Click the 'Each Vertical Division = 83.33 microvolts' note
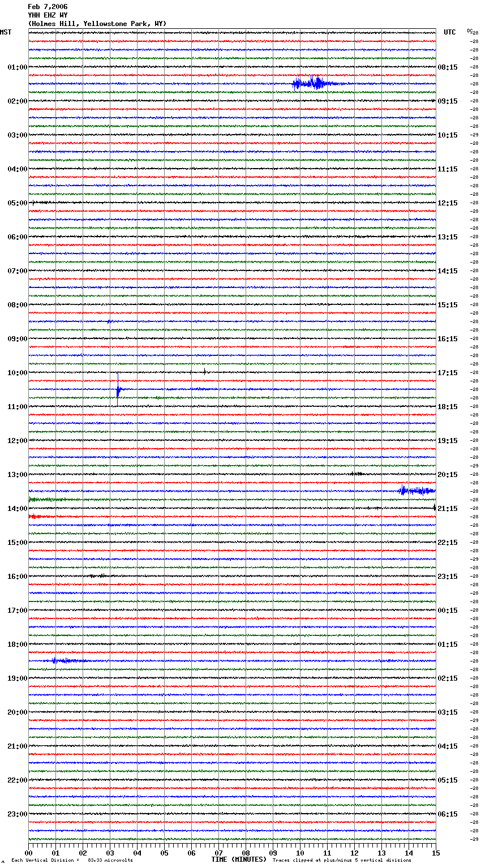The width and height of the screenshot is (481, 868). click(72, 860)
